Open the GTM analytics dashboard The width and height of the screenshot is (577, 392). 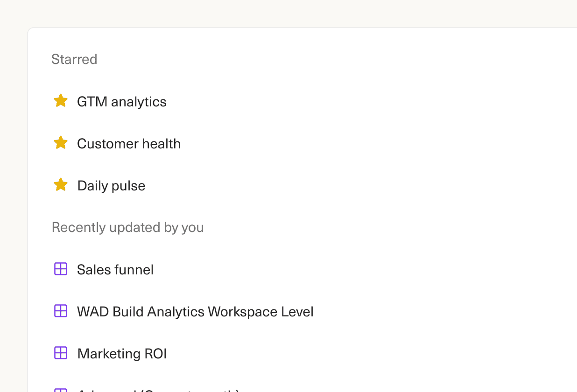click(x=121, y=102)
